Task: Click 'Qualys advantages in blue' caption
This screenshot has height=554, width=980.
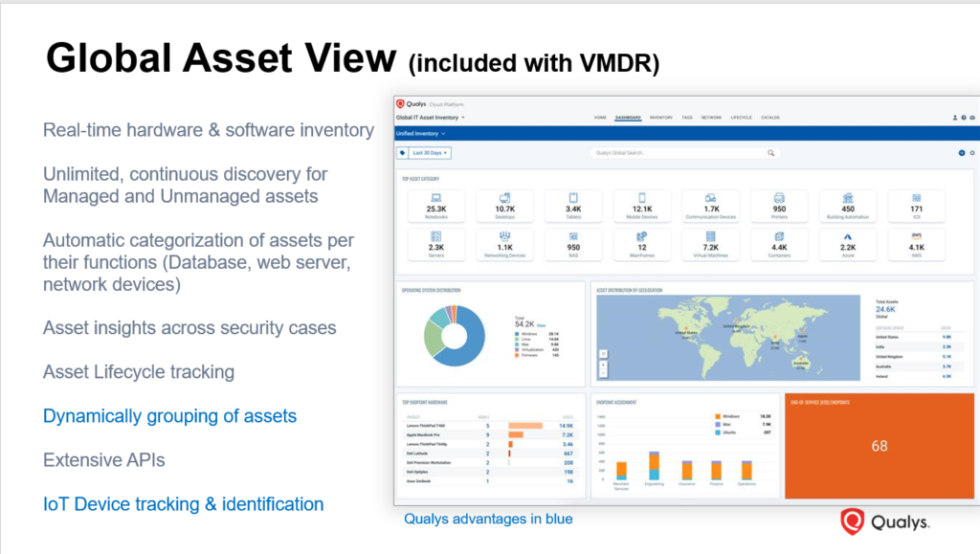Action: pos(488,519)
